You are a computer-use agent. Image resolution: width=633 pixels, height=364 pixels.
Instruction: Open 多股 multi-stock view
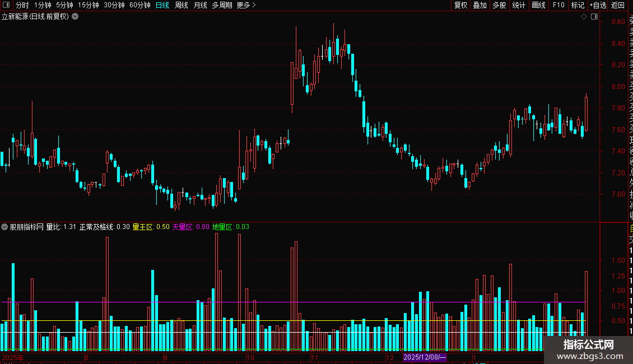tap(499, 5)
